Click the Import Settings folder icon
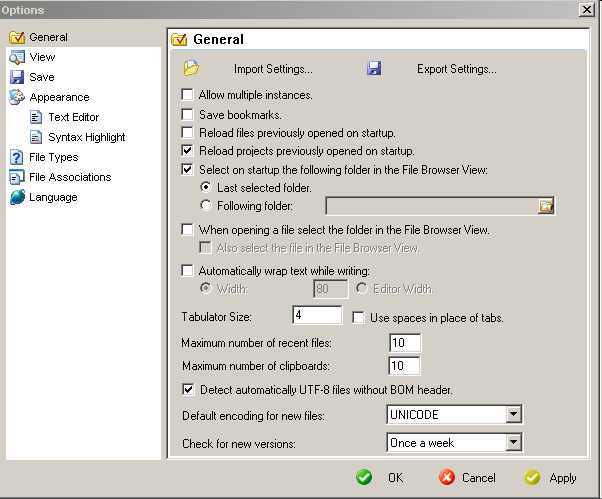Screen dimensions: 602x499 (x=192, y=69)
